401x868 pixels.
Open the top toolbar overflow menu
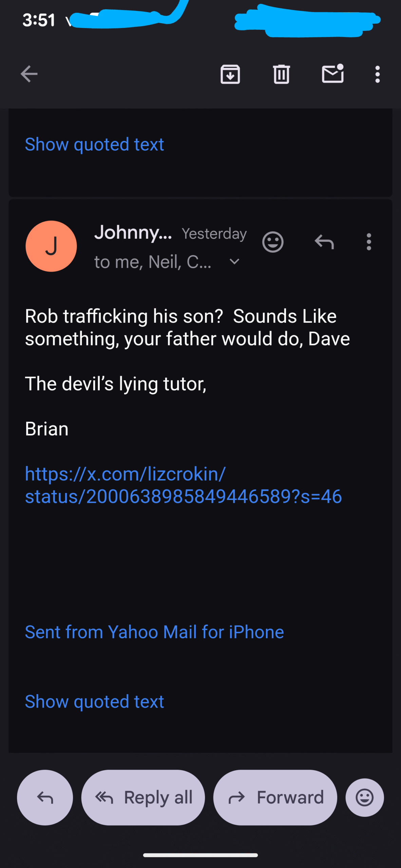pos(377,74)
